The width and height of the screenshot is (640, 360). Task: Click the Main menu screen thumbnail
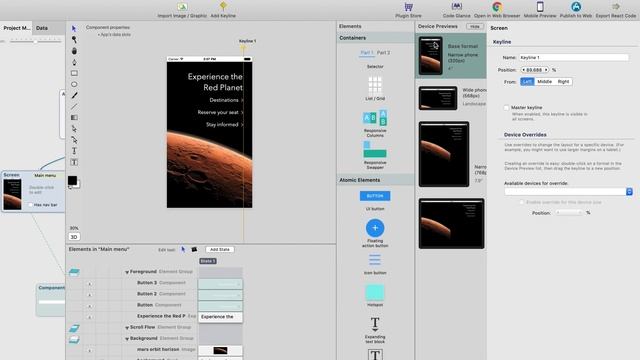click(x=12, y=194)
